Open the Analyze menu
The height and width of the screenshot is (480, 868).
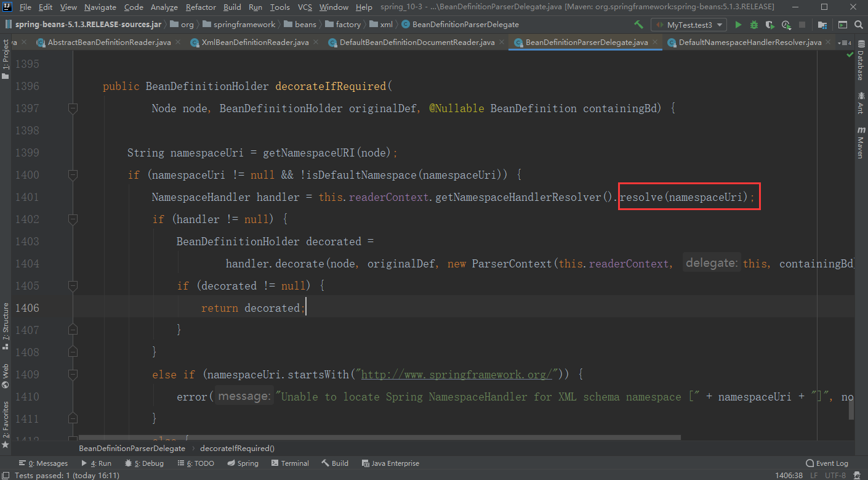coord(164,7)
